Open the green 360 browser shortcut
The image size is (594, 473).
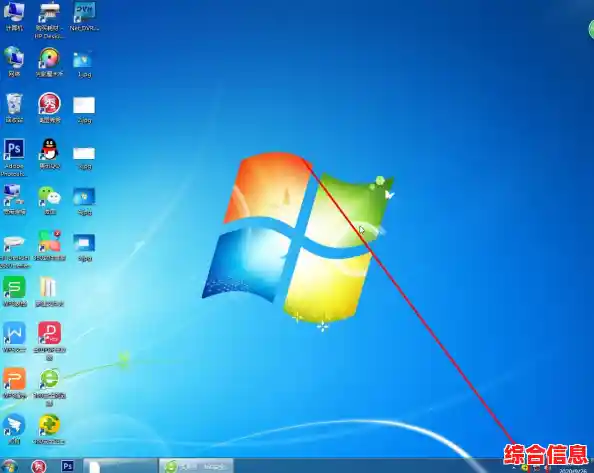49,387
